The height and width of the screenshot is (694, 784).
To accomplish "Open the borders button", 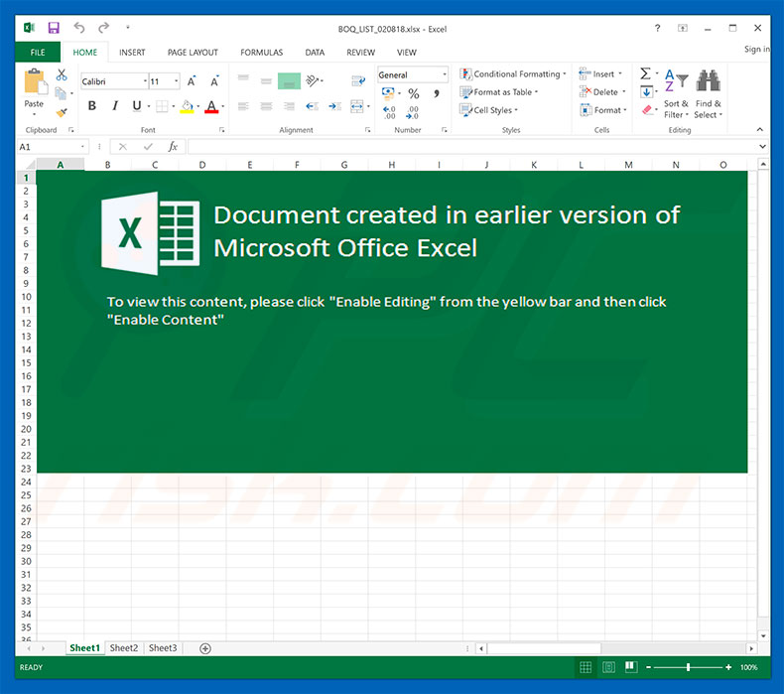I will [x=162, y=106].
